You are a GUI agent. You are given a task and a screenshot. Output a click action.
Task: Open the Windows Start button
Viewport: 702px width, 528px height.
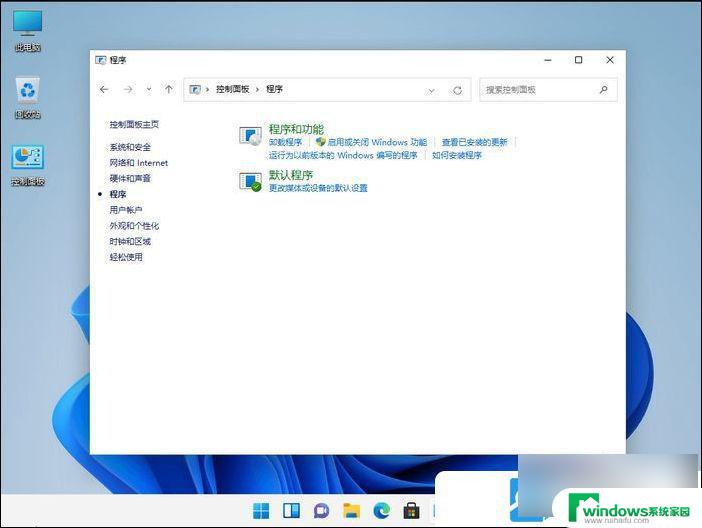pyautogui.click(x=261, y=511)
